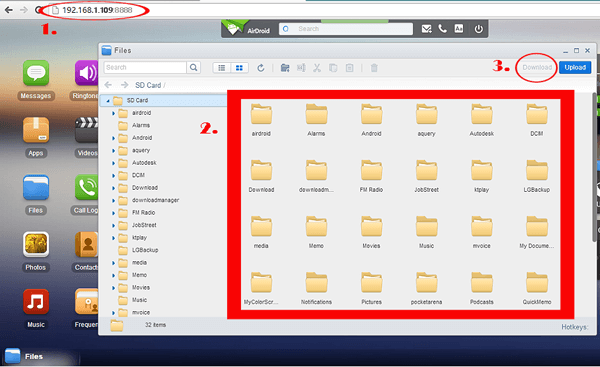The height and width of the screenshot is (367, 600).
Task: Switch Files window to grid view
Action: click(x=239, y=68)
